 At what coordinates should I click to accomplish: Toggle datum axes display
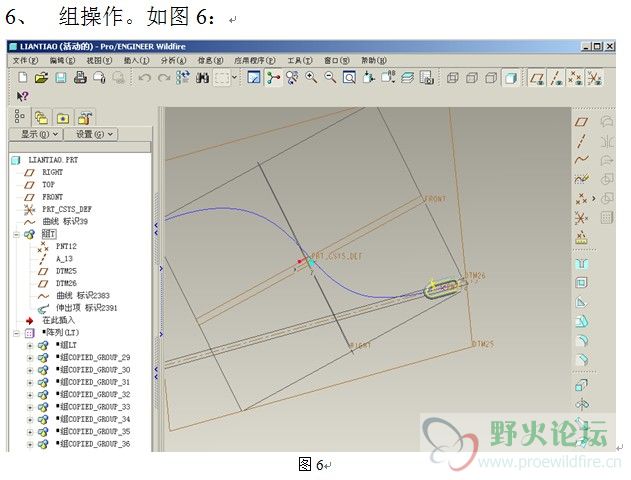(557, 78)
